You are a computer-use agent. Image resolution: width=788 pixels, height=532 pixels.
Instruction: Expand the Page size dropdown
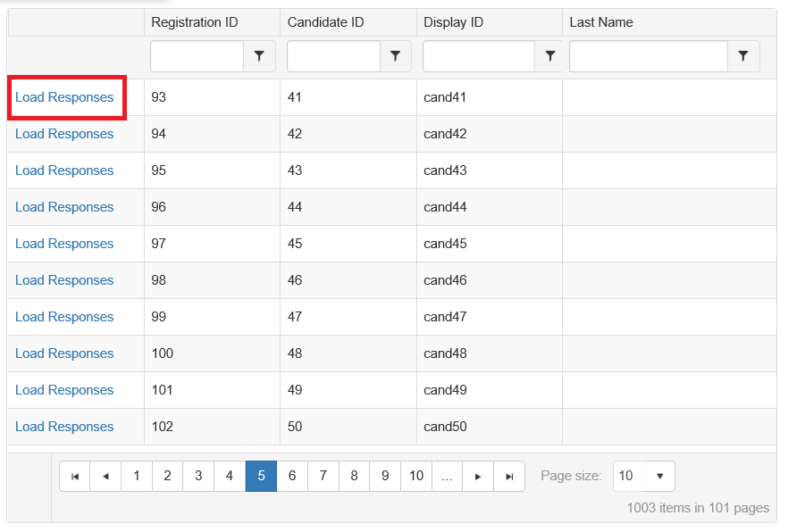[x=643, y=477]
